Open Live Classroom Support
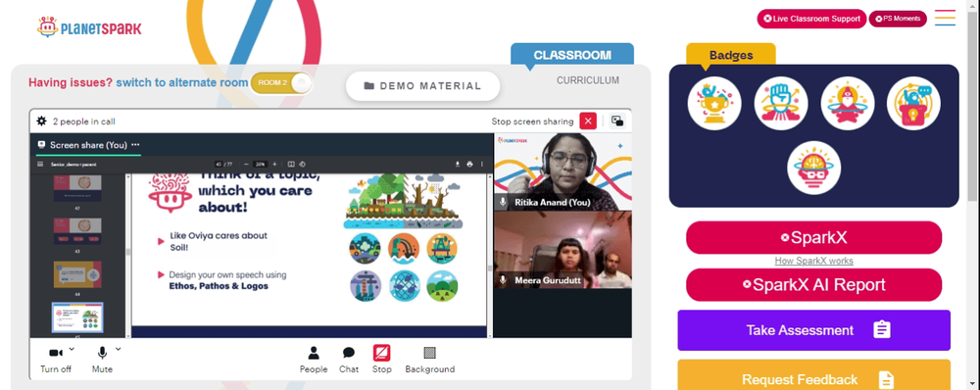The height and width of the screenshot is (390, 980). [811, 19]
